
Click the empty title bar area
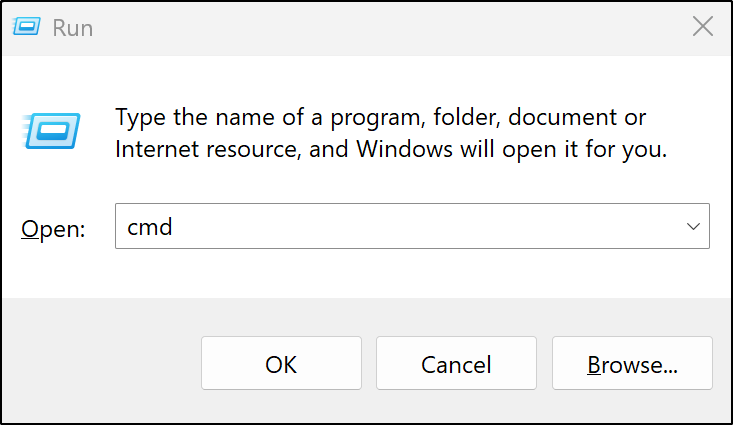[x=383, y=27]
